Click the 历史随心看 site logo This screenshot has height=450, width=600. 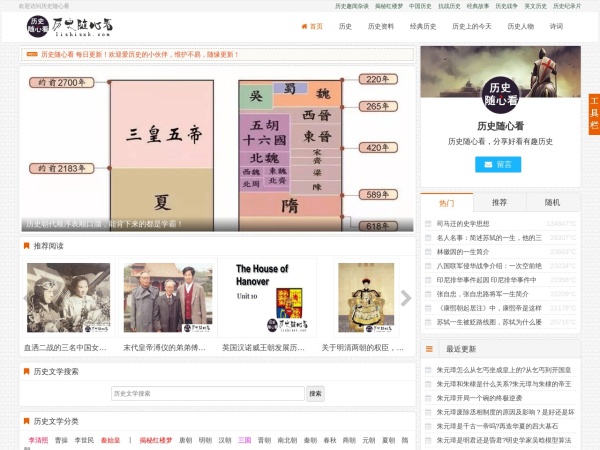click(x=70, y=26)
